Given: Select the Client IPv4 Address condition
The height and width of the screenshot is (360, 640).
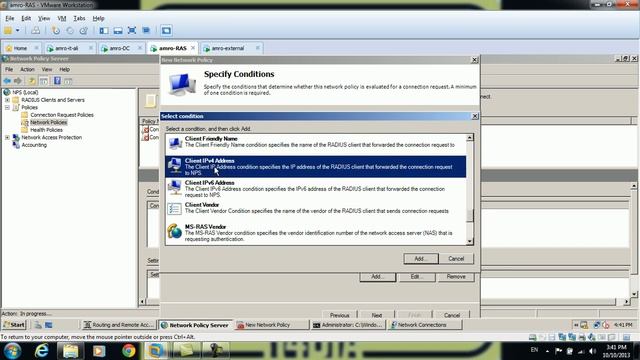Looking at the screenshot, I should pyautogui.click(x=316, y=167).
